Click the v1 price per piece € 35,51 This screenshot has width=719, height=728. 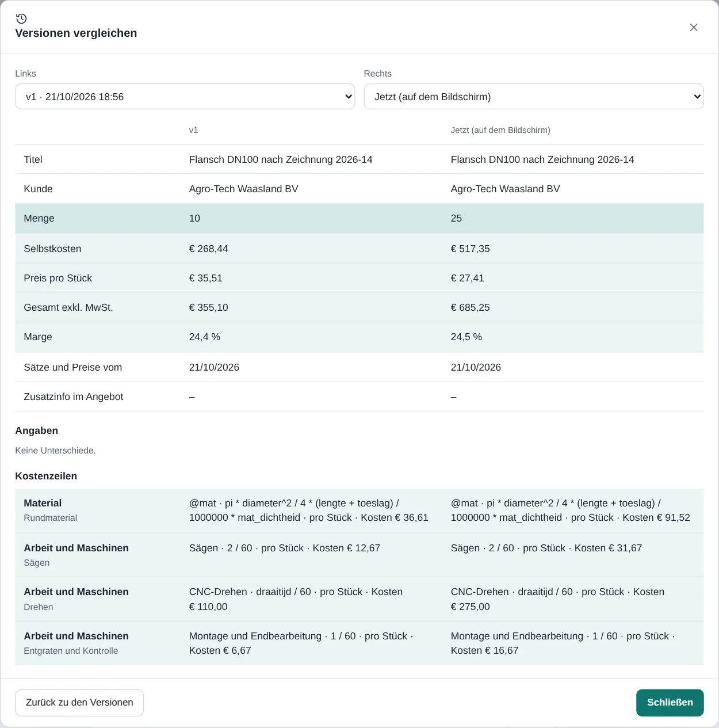coord(206,278)
